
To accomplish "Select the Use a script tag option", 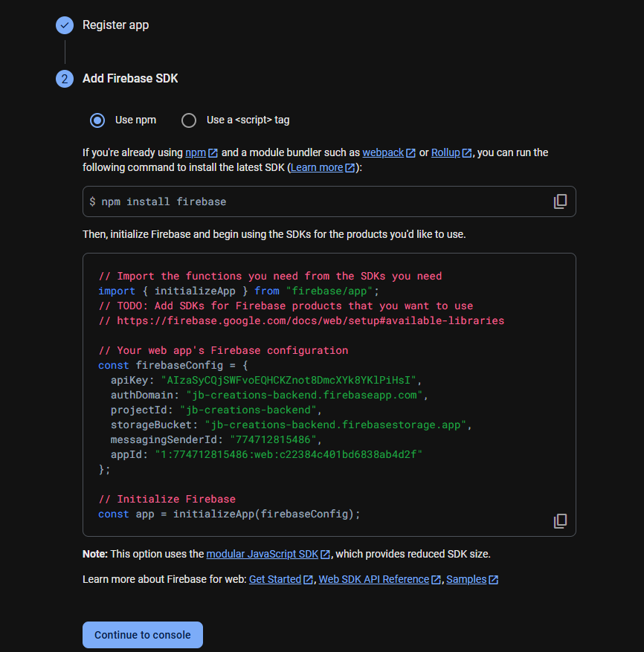I will (x=189, y=120).
